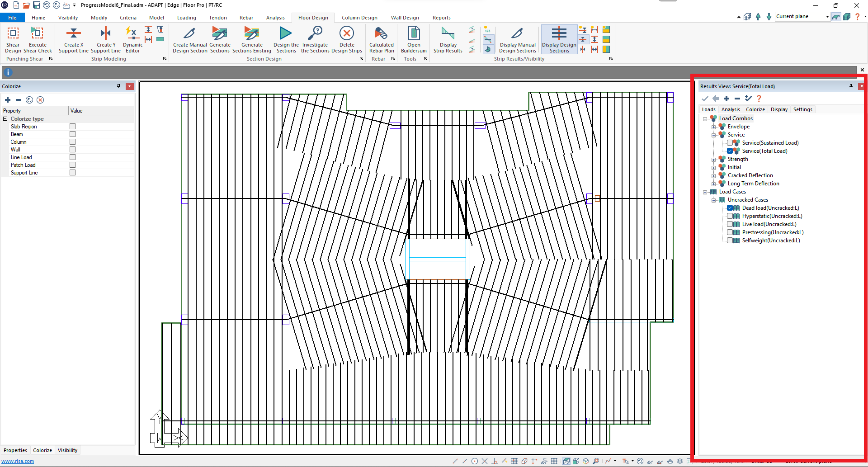Launch Execute Shear Check
This screenshot has width=868, height=467.
coord(38,34)
